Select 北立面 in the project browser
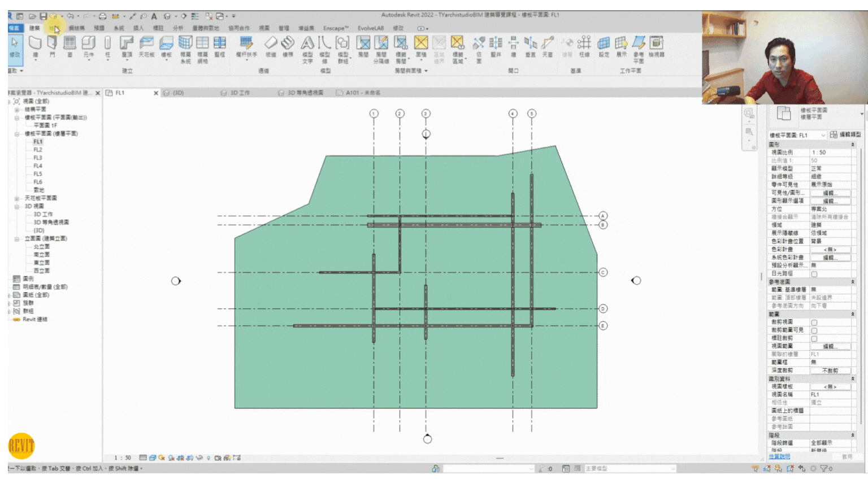The image size is (868, 488). (x=41, y=247)
